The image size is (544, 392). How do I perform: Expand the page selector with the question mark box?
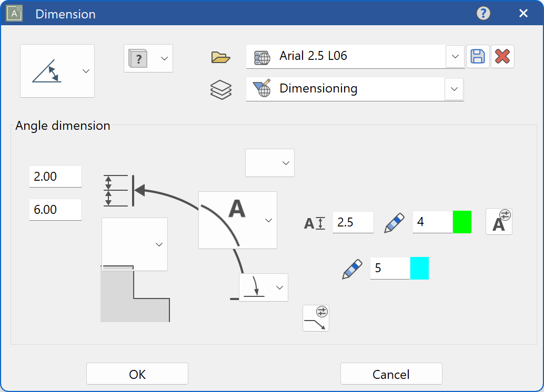[148, 58]
